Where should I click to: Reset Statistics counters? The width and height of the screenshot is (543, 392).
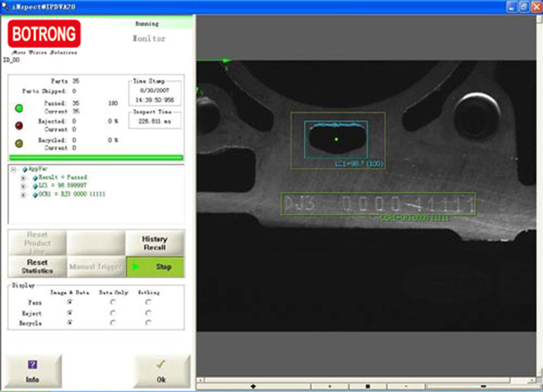click(38, 267)
